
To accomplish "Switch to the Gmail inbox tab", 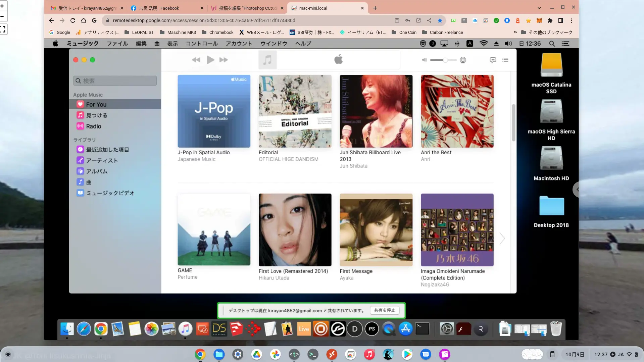I will [x=87, y=8].
